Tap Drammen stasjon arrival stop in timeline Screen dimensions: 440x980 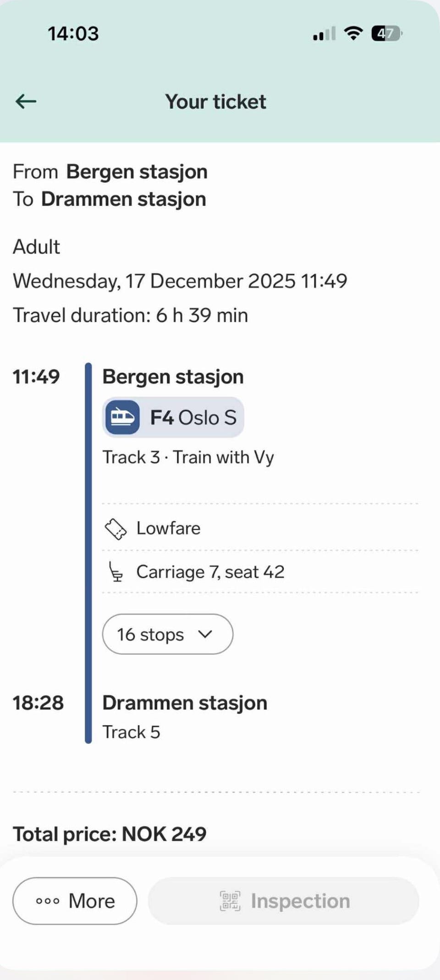pos(185,703)
